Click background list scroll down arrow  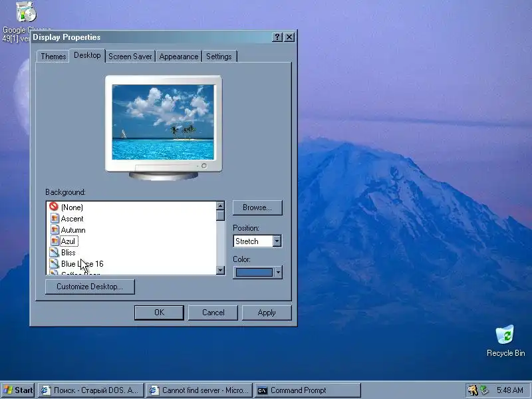(220, 270)
